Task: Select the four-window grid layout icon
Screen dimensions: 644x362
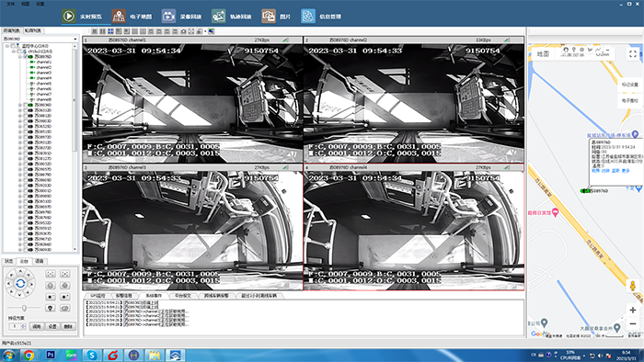Action: tap(110, 31)
